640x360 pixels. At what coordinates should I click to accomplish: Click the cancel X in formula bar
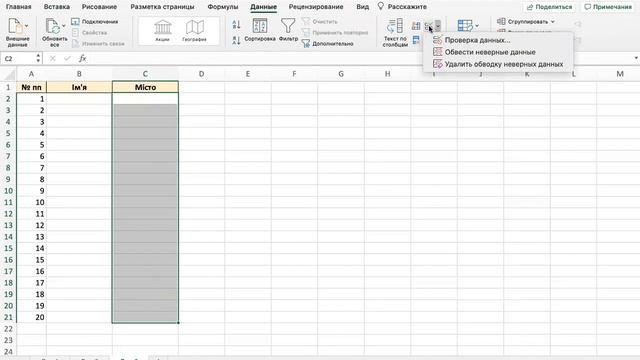(x=53, y=58)
